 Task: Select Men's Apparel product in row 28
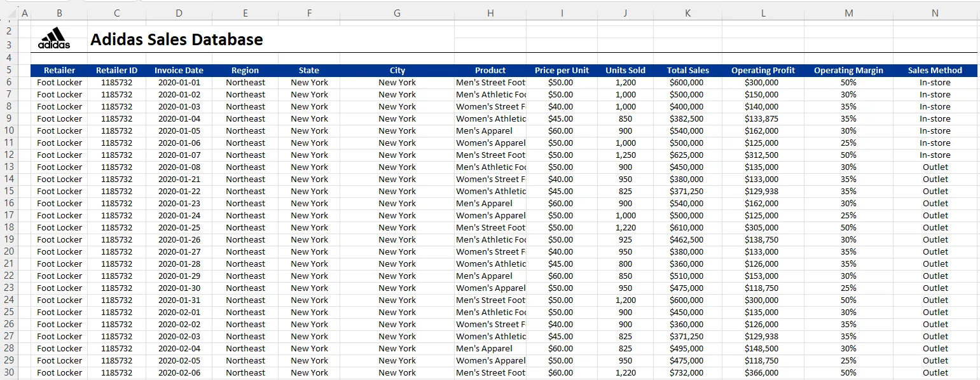490,349
